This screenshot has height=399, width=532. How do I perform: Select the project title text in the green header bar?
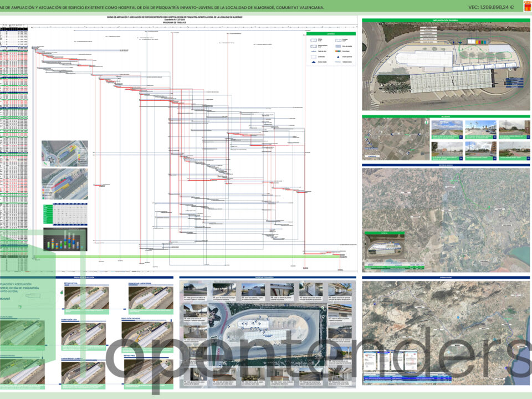pos(162,7)
